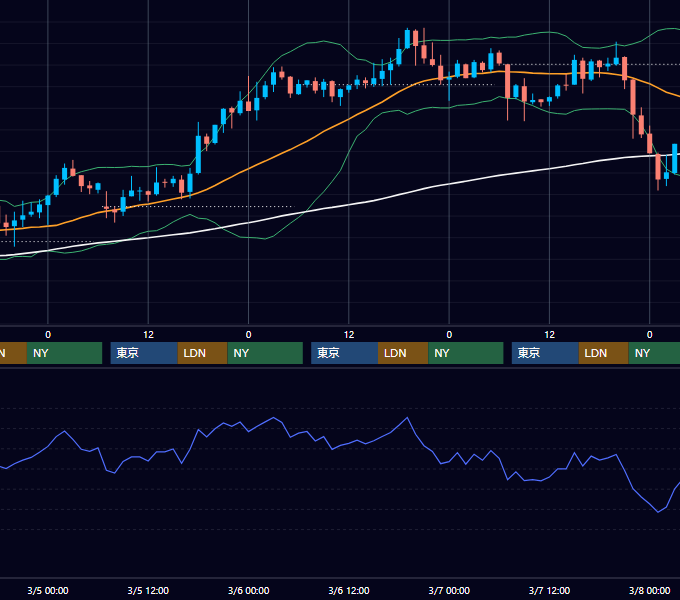Select the 東京 session block on 3/7
680x600 pixels.
[x=545, y=353]
